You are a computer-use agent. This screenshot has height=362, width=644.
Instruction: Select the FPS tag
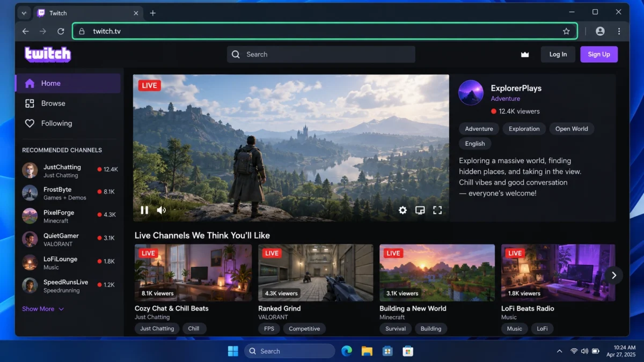[x=269, y=329]
